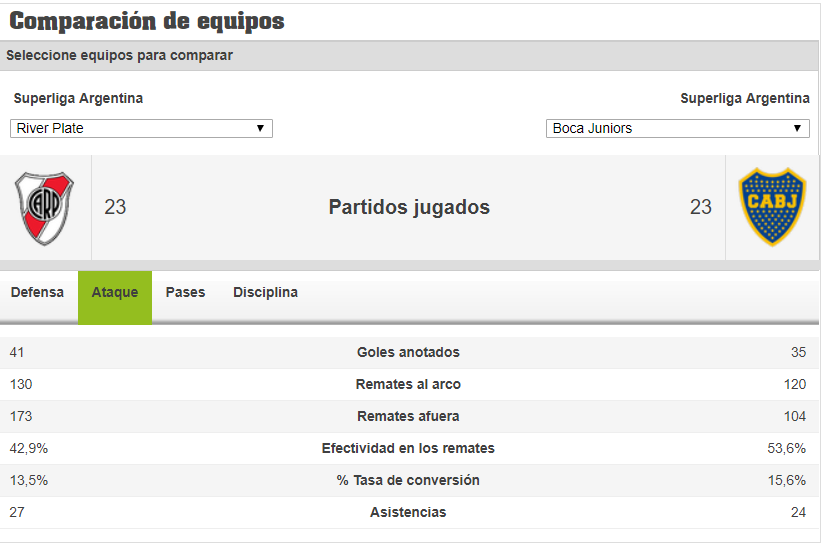
Task: Click the 'Asistencias' row label
Action: (408, 512)
